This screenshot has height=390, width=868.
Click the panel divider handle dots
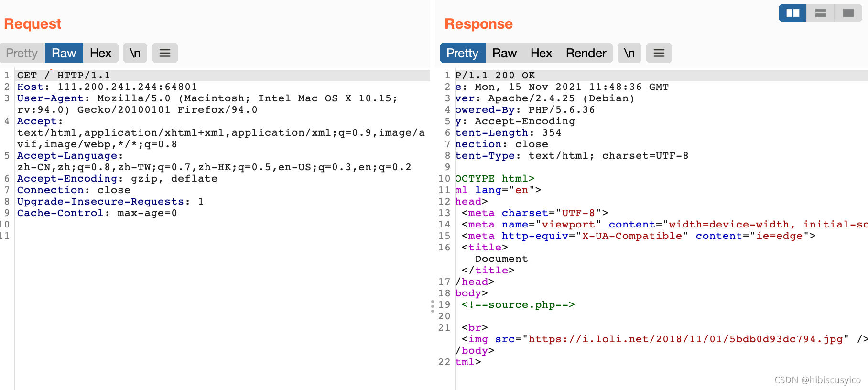[433, 306]
